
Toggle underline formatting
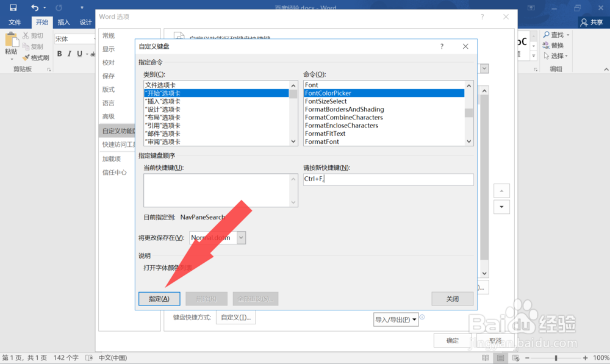pyautogui.click(x=78, y=54)
